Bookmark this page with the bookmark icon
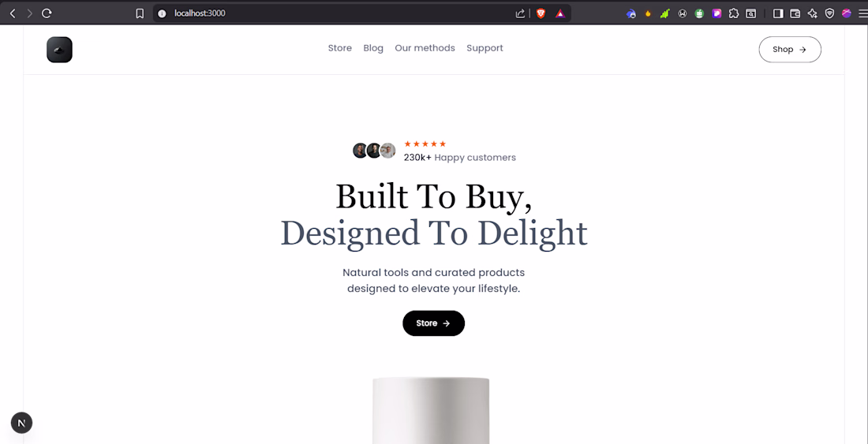868x444 pixels. (x=140, y=13)
